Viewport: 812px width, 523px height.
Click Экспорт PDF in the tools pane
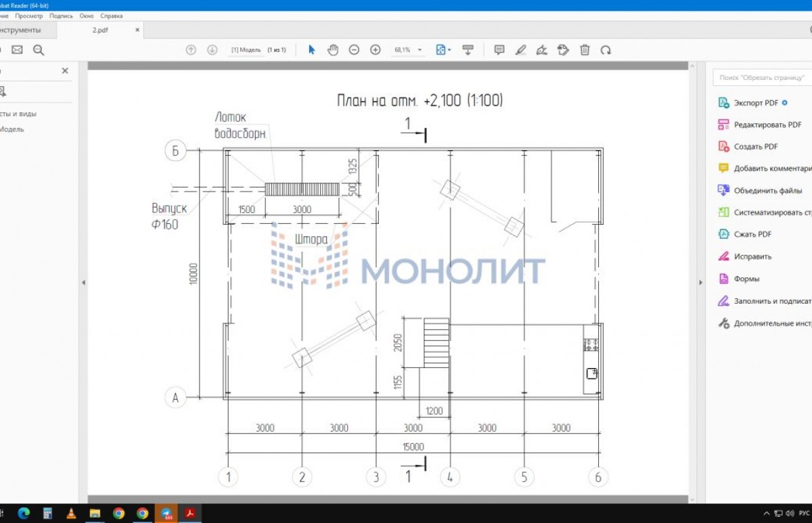click(755, 104)
